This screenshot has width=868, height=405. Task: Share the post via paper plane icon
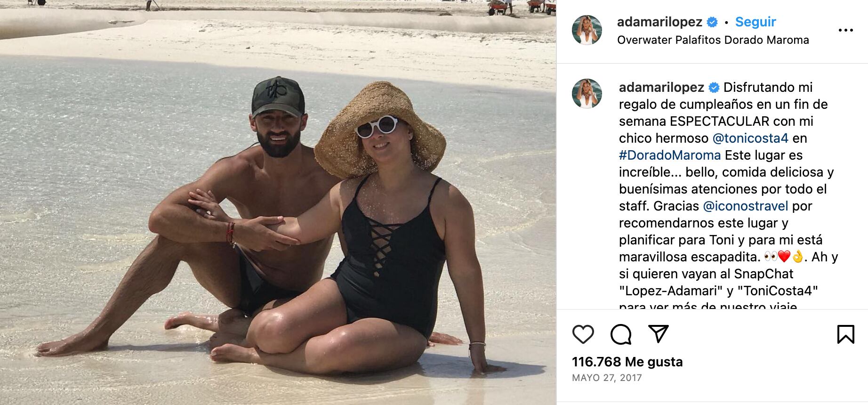click(x=658, y=334)
